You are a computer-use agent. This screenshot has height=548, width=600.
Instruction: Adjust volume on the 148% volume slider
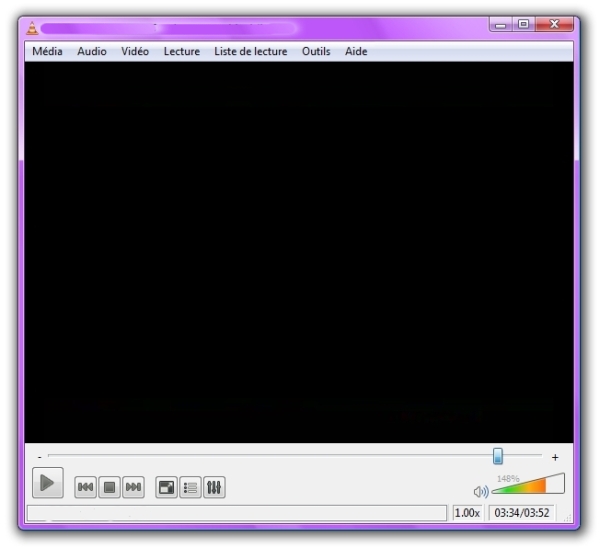[x=528, y=487]
